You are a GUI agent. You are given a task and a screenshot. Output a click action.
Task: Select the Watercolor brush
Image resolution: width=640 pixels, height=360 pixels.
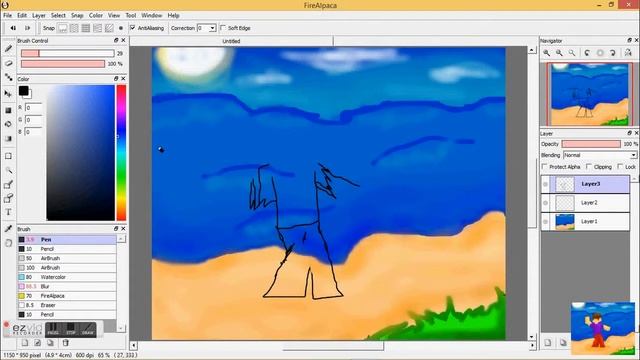[x=67, y=277]
